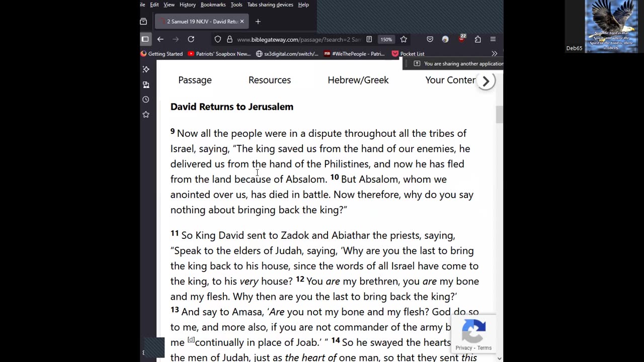
Task: Open the extensions puzzle icon
Action: point(477,39)
